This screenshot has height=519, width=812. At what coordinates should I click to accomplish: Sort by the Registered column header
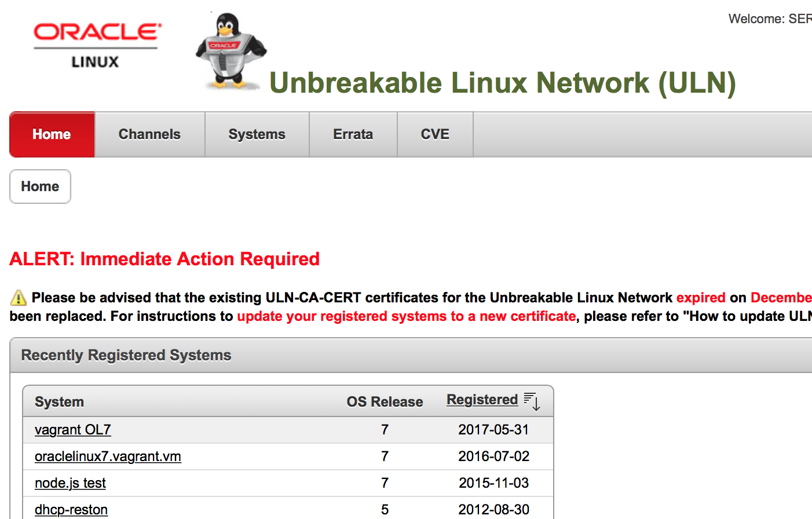(x=482, y=400)
